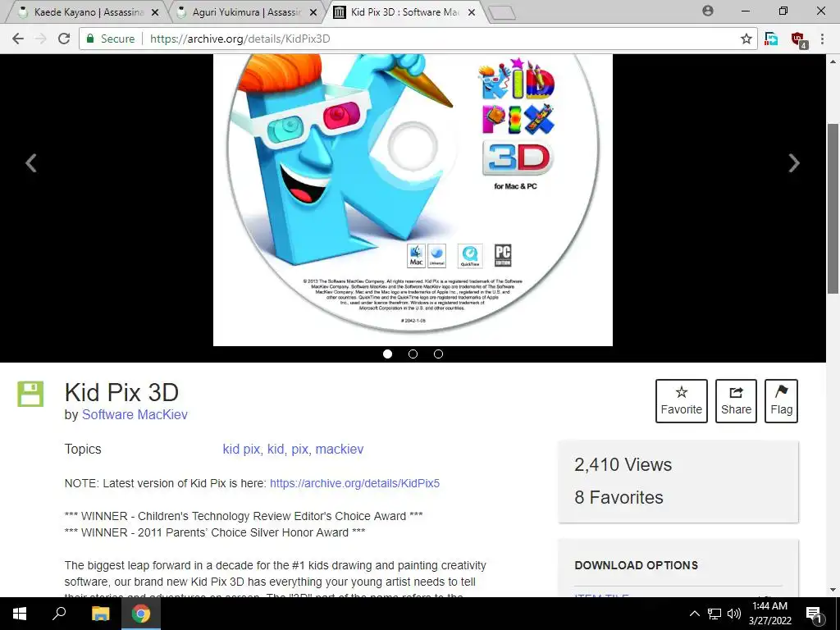Open the 'kid' topic link
The height and width of the screenshot is (630, 840).
click(x=276, y=449)
